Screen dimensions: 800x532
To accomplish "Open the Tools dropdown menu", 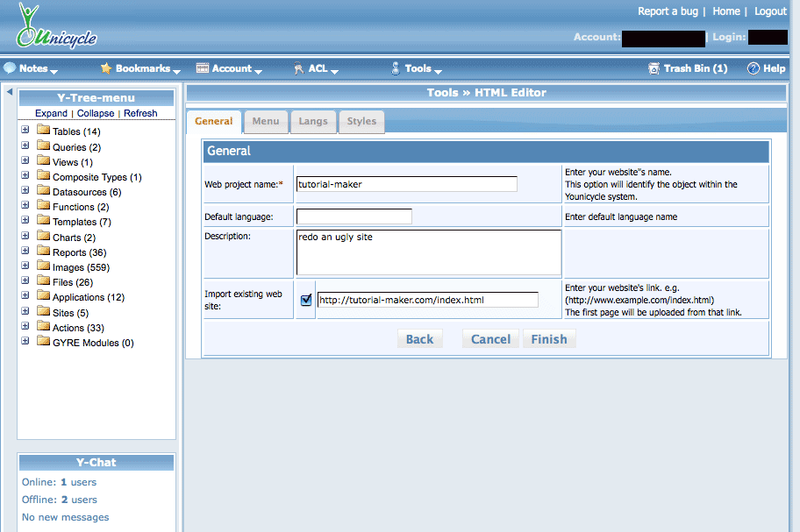I will 418,68.
